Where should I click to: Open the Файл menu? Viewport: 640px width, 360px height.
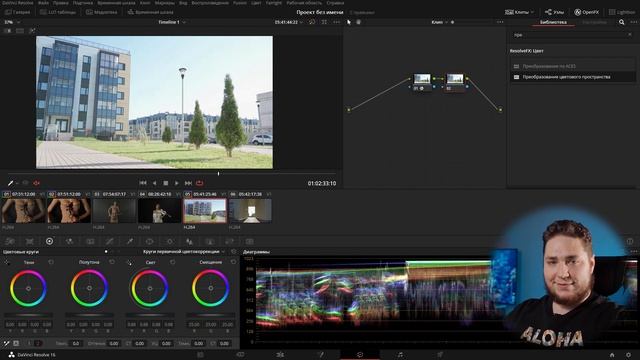(43, 2)
